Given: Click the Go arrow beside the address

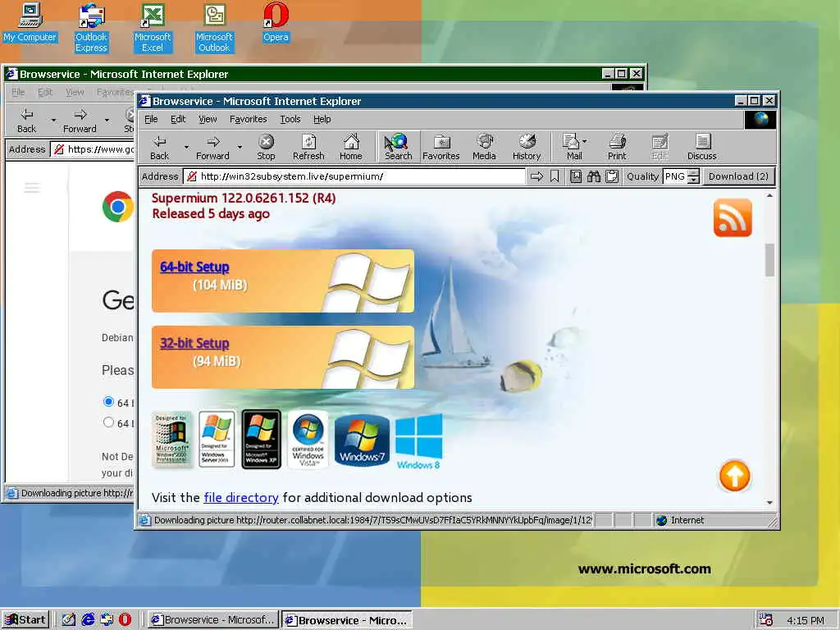Looking at the screenshot, I should 536,176.
